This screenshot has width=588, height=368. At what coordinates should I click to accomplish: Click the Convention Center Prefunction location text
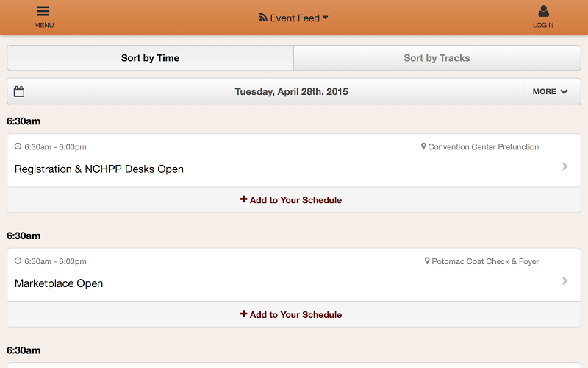(483, 147)
